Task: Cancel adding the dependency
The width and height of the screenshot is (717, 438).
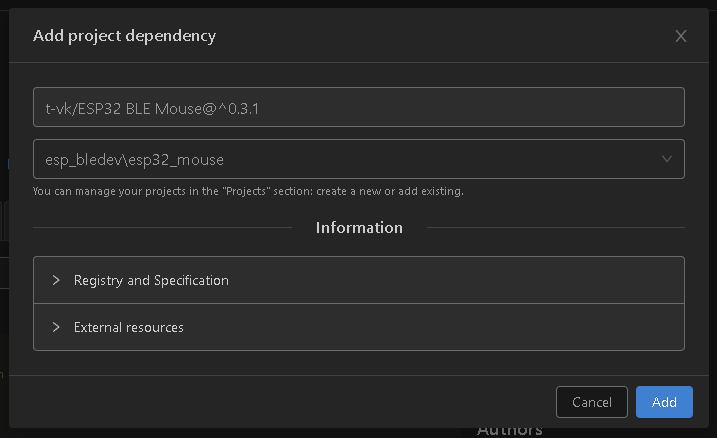Action: pos(592,402)
